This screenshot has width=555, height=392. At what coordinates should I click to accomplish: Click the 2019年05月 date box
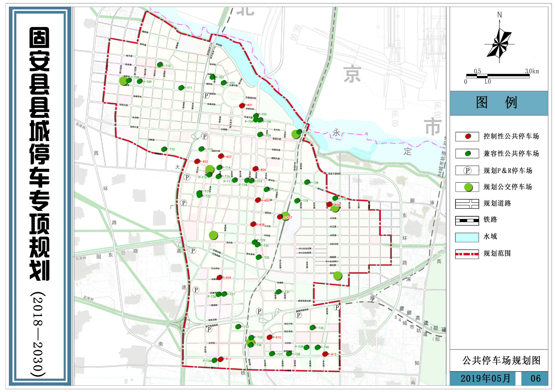486,378
